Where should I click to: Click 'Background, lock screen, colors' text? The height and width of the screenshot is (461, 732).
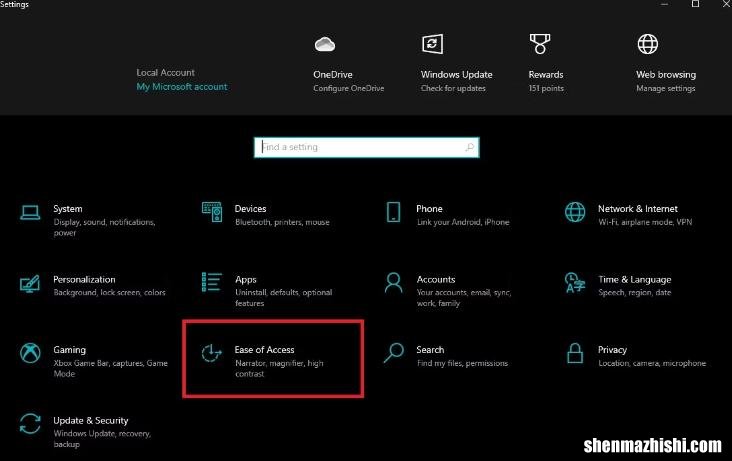pyautogui.click(x=109, y=292)
